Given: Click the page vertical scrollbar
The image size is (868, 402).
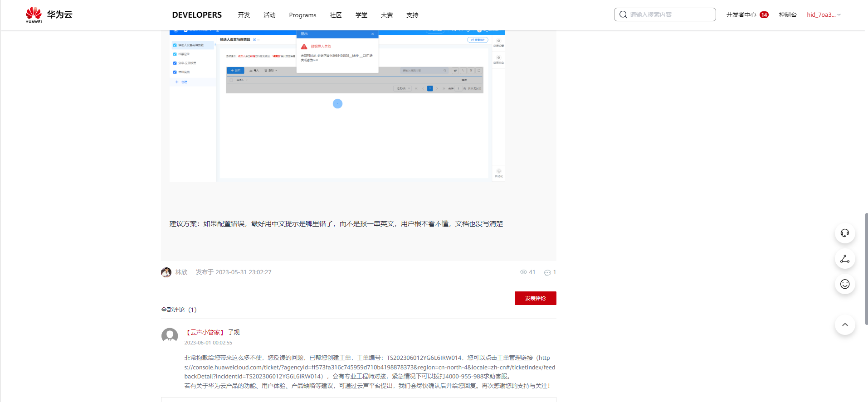Looking at the screenshot, I should (x=866, y=268).
